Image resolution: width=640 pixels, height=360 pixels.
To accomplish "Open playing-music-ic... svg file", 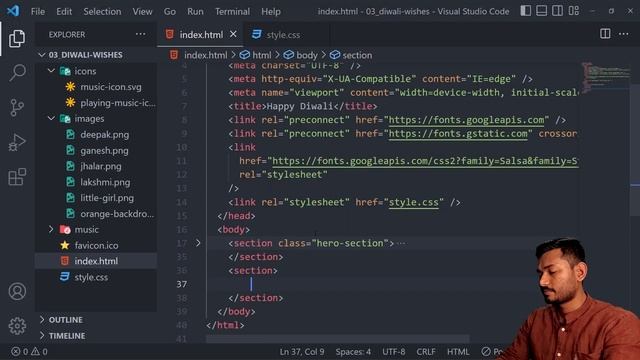I will [x=118, y=103].
